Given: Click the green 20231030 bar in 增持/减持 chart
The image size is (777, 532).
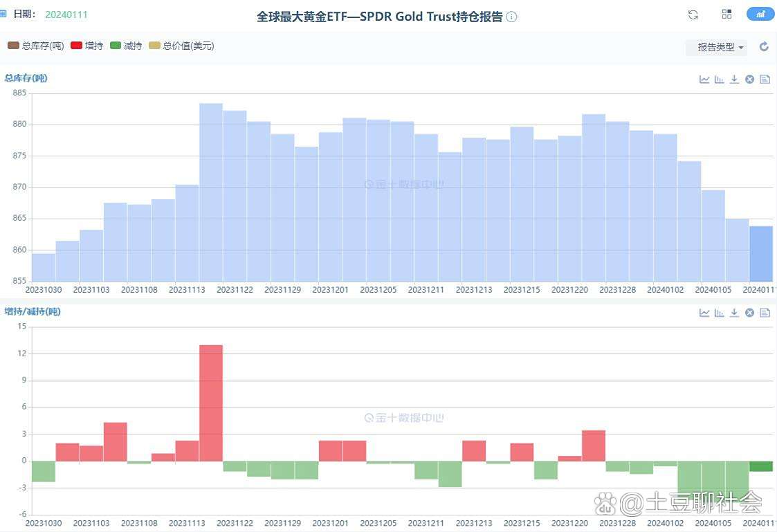Looking at the screenshot, I should [44, 471].
